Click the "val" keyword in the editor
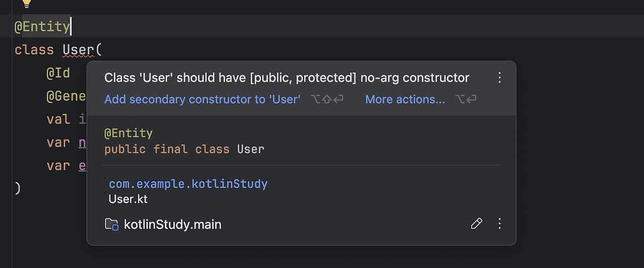The image size is (644, 268). click(58, 119)
